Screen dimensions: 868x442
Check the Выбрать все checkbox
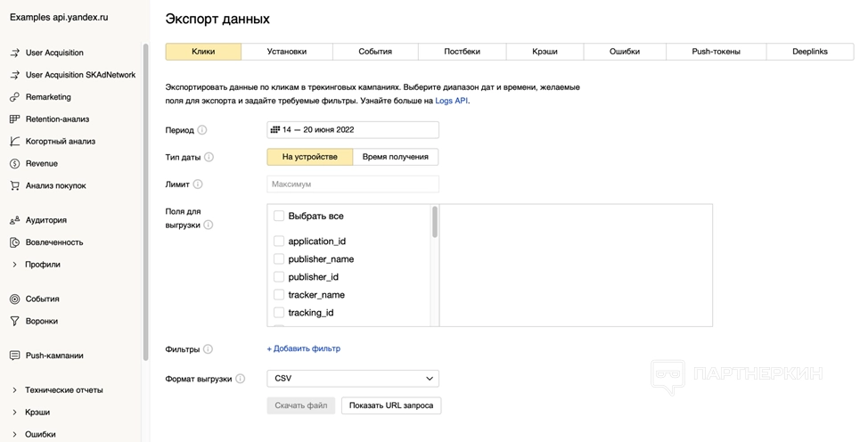tap(279, 217)
